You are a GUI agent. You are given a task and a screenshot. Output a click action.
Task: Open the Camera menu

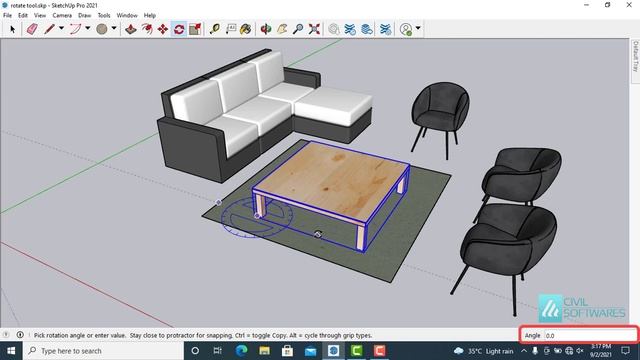coord(62,16)
